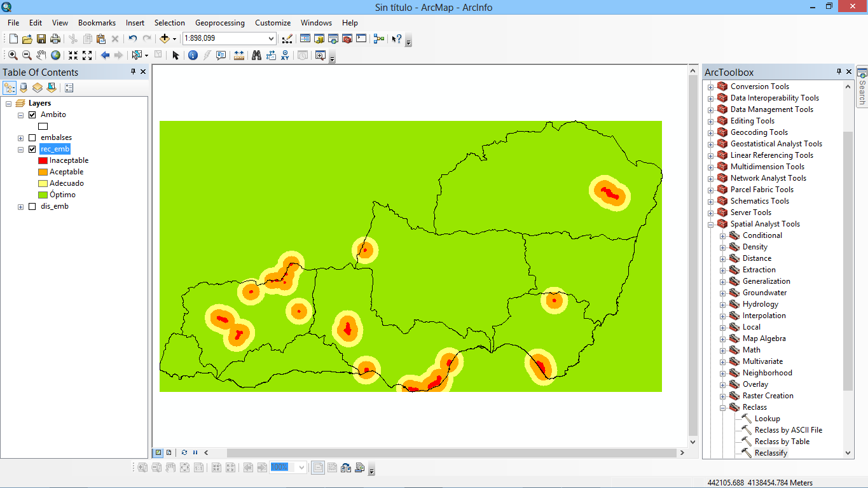Image resolution: width=868 pixels, height=488 pixels.
Task: Open the Geoprocessing menu
Action: [219, 23]
